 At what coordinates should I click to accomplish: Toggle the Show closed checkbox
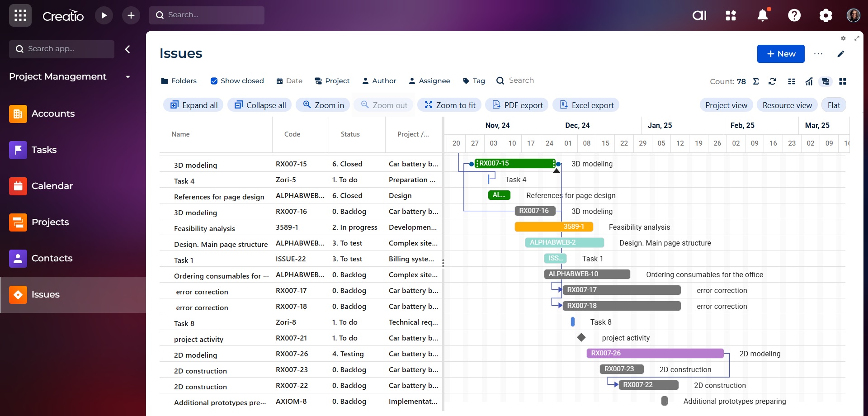(x=214, y=81)
